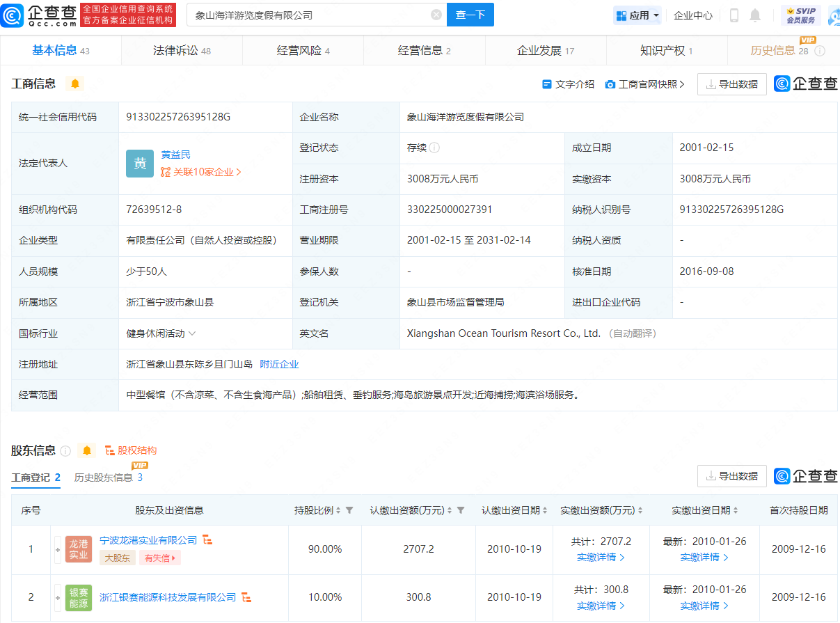840x623 pixels.
Task: Click the 龙港实业 shareholder logo
Action: pos(79,549)
